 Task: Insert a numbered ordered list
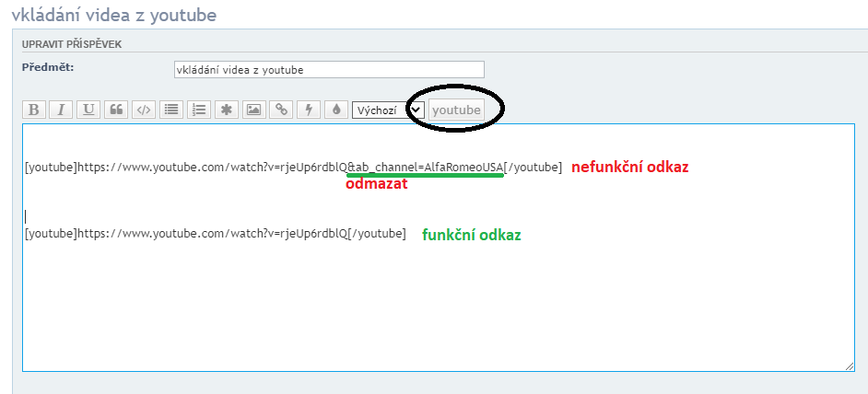tap(199, 110)
